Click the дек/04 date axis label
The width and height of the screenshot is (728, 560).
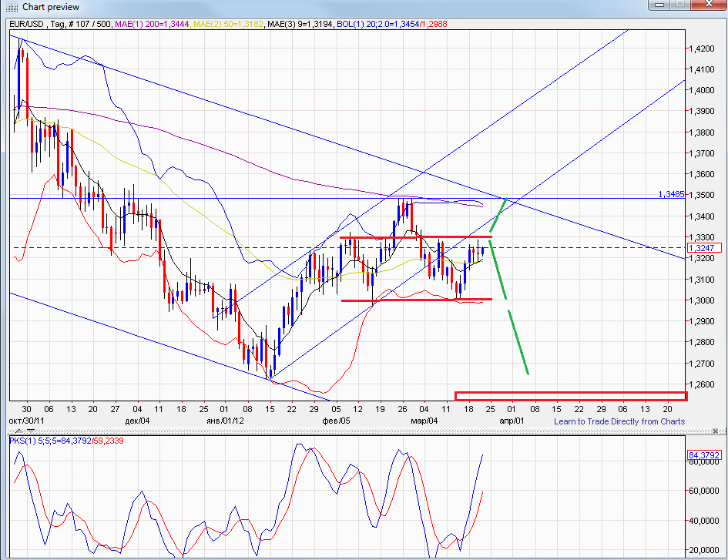coord(137,421)
